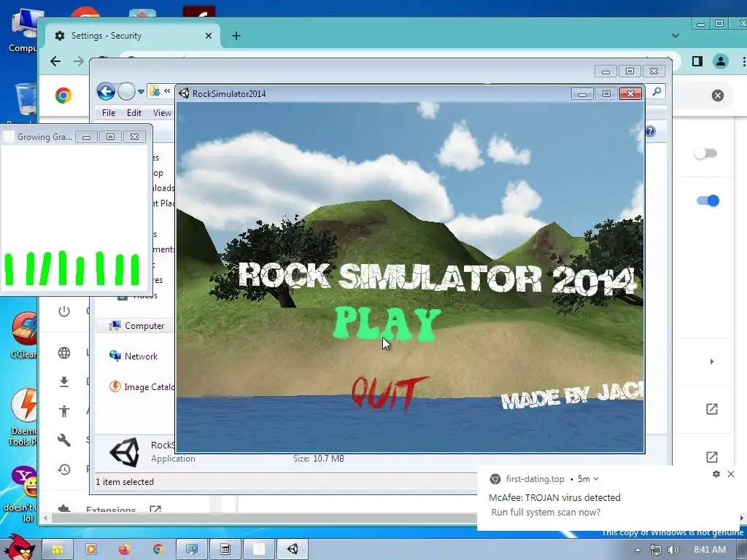This screenshot has width=747, height=560.
Task: Click the Explorer forward arrow button
Action: pyautogui.click(x=126, y=91)
